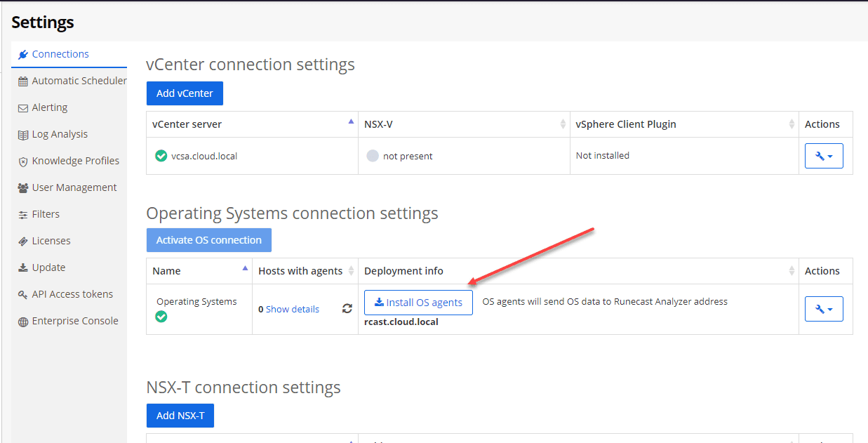Screen dimensions: 868x443
Task: Click the Knowledge Profiles shield icon
Action: click(x=23, y=161)
